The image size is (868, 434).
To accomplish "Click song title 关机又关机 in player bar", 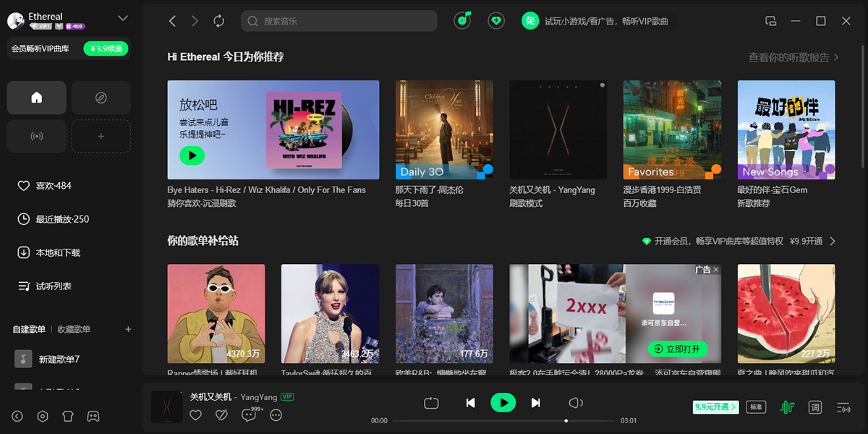I will [x=210, y=396].
